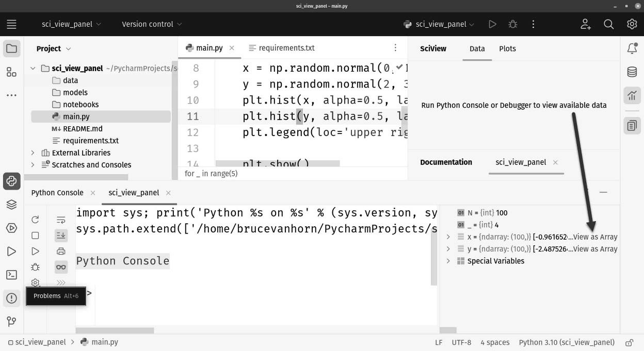Image resolution: width=644 pixels, height=351 pixels.
Task: Open the Project view dropdown
Action: 54,48
